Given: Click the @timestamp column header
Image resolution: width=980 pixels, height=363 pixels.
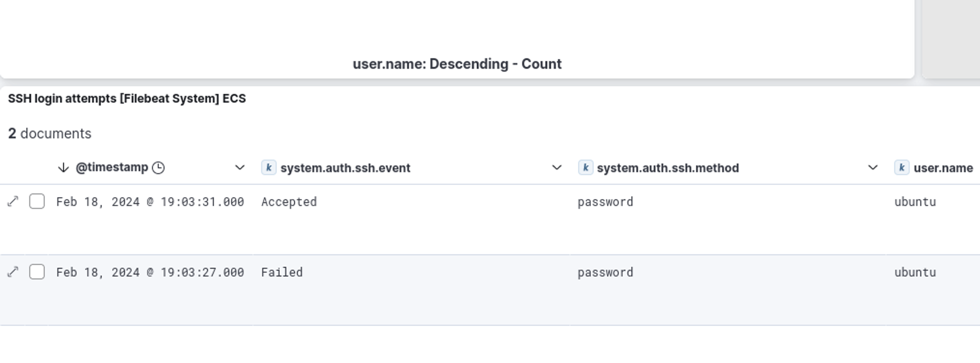Looking at the screenshot, I should [x=112, y=168].
